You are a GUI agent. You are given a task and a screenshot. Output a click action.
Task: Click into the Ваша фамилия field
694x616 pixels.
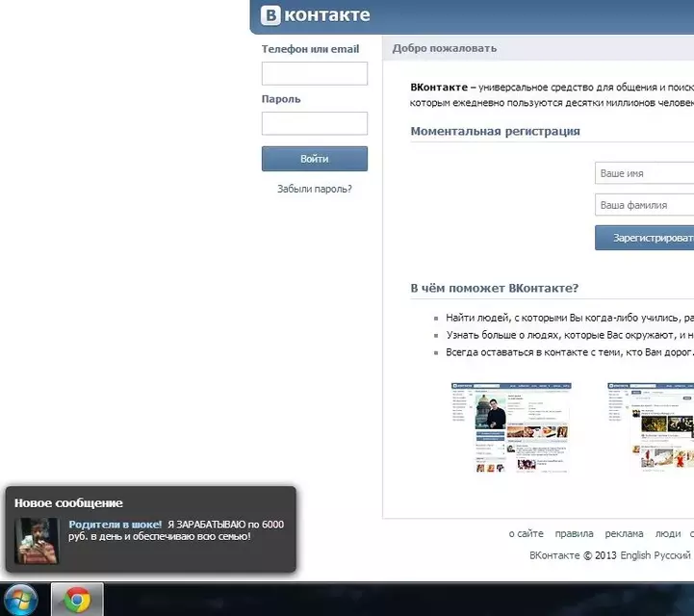pyautogui.click(x=645, y=205)
